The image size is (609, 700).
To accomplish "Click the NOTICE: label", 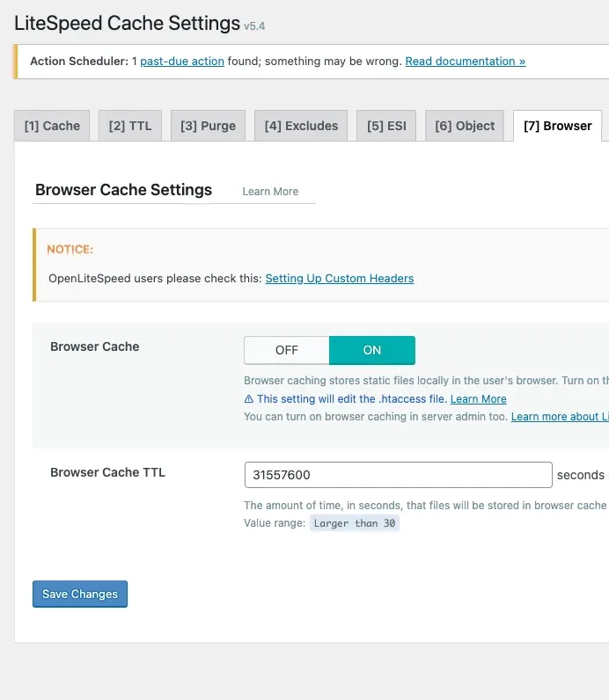I will (70, 250).
